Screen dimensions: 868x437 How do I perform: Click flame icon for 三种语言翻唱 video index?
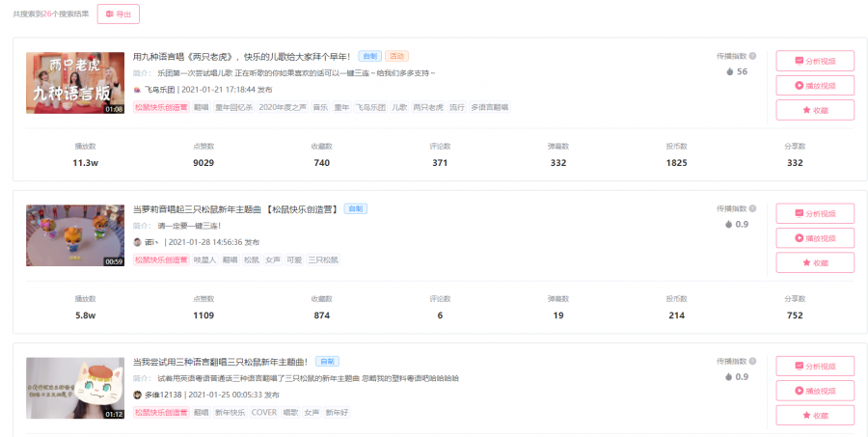[728, 376]
